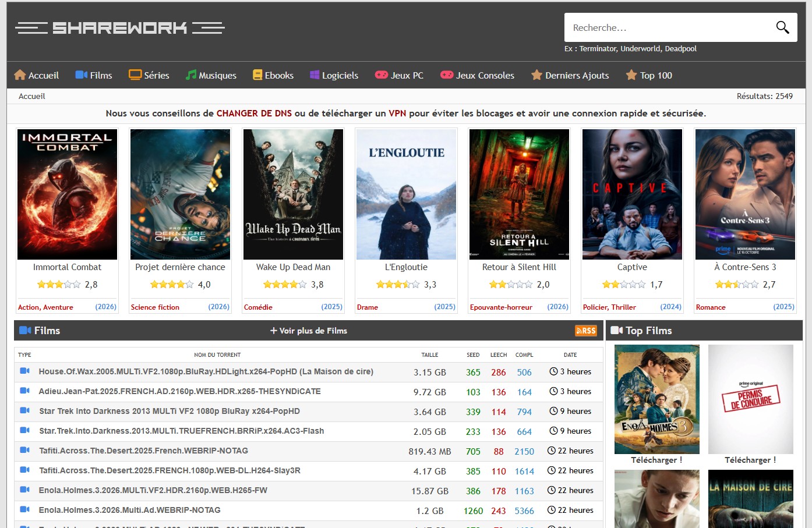Image resolution: width=812 pixels, height=528 pixels.
Task: Click the Séries monitor icon in the navbar
Action: (x=135, y=75)
